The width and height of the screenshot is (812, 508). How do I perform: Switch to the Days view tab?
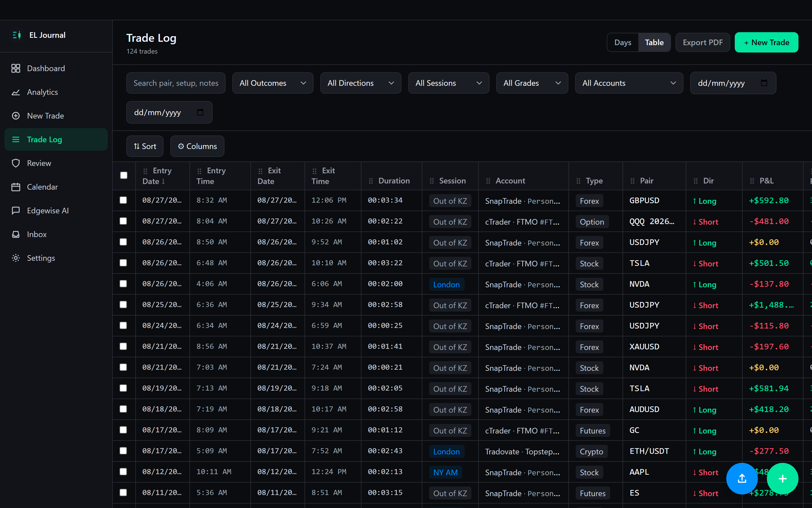click(623, 42)
